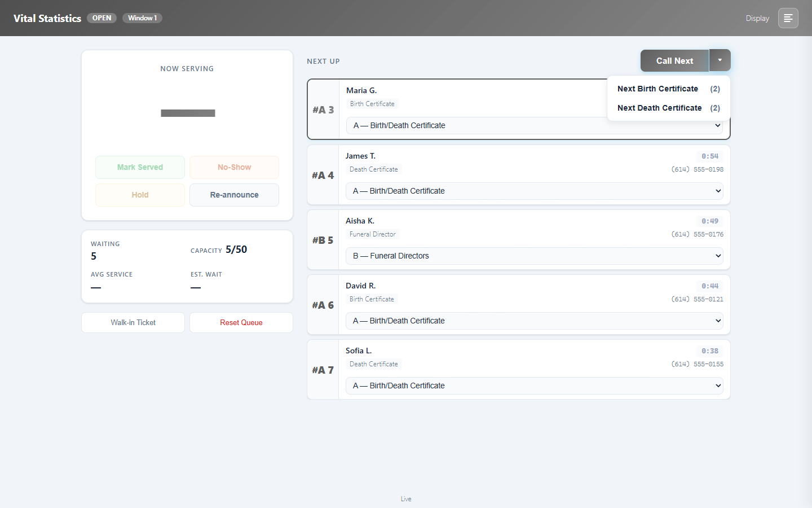
Task: Click the Re-announce button
Action: [x=234, y=195]
